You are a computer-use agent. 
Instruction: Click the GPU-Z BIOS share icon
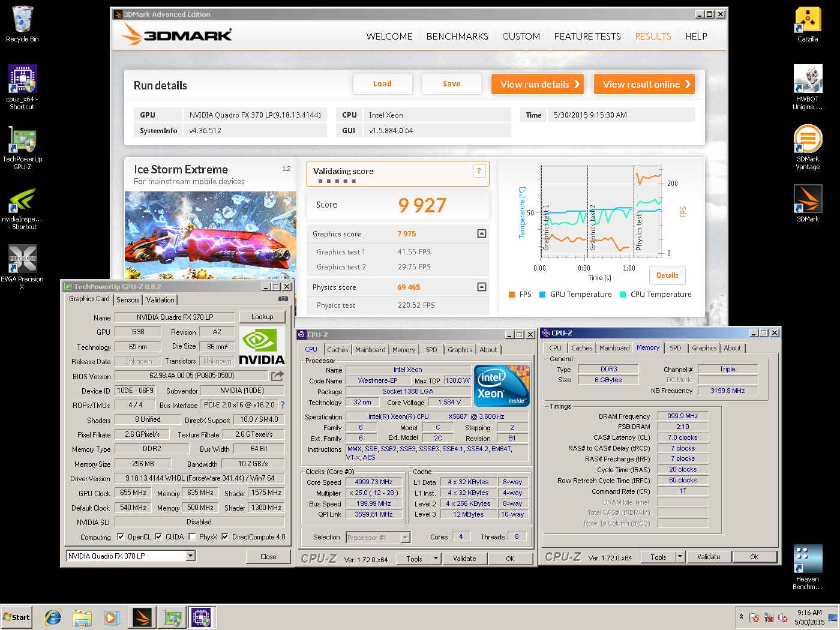tap(277, 376)
